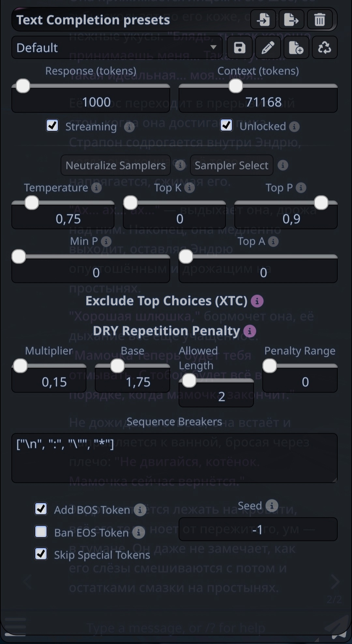Screen dimensions: 352x644
Task: Collapse the DRY Repetition Penalty section
Action: coord(167,331)
